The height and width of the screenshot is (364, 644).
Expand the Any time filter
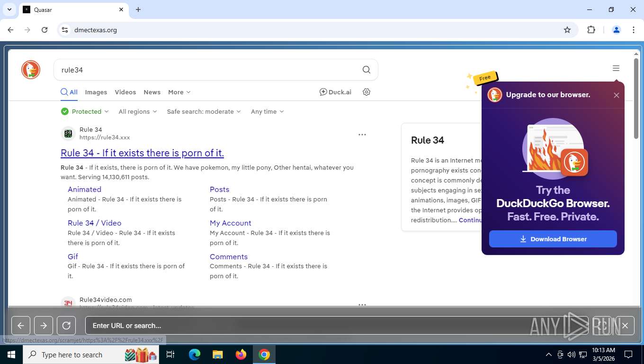point(267,111)
